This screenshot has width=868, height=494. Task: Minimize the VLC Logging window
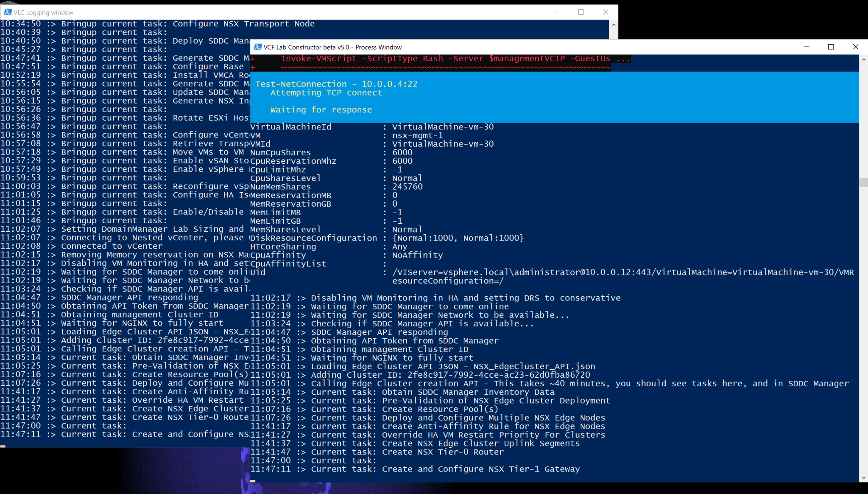(556, 12)
